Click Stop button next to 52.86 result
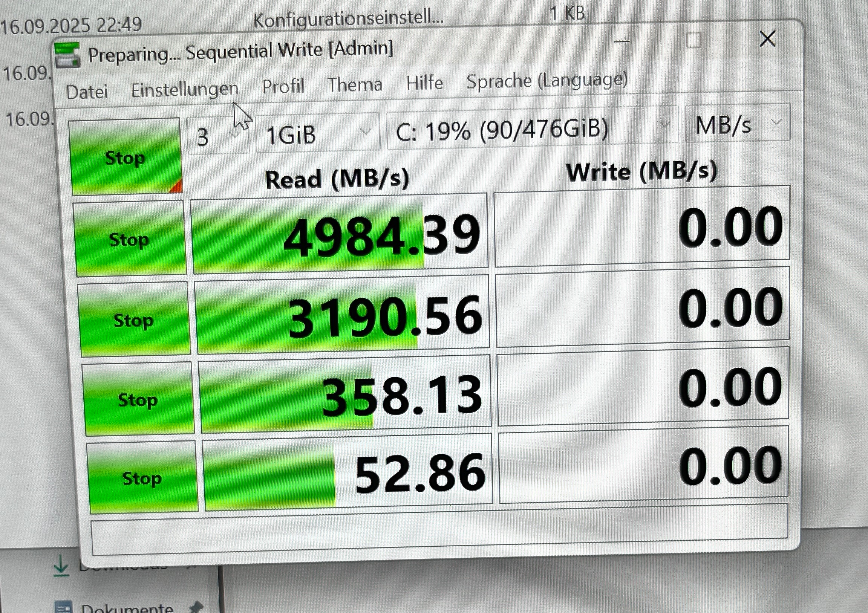This screenshot has width=868, height=613. [x=142, y=478]
